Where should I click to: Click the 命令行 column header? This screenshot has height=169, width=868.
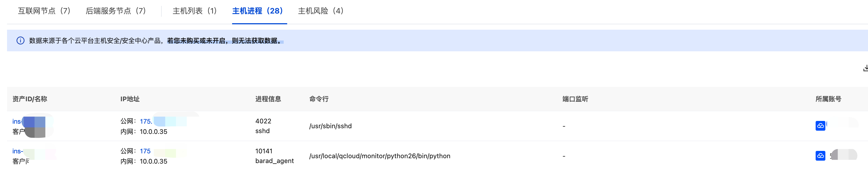click(x=319, y=99)
